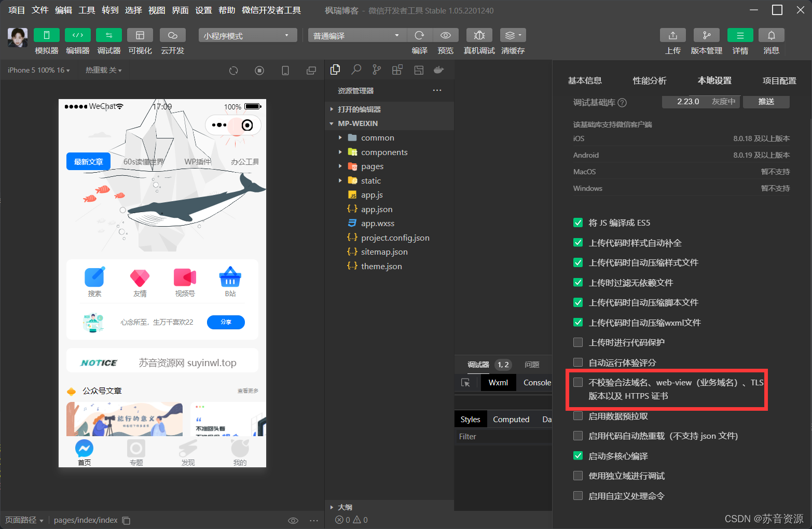Open the search icon in editor sidebar
812x529 pixels.
[x=356, y=69]
